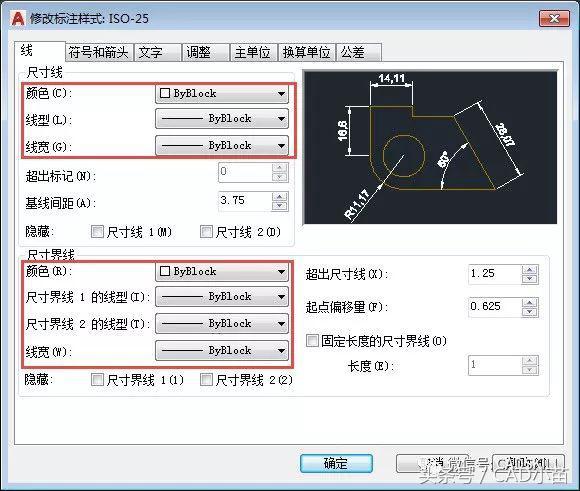Click the color swatch in 颜色(R) box
The image size is (580, 491).
(165, 271)
